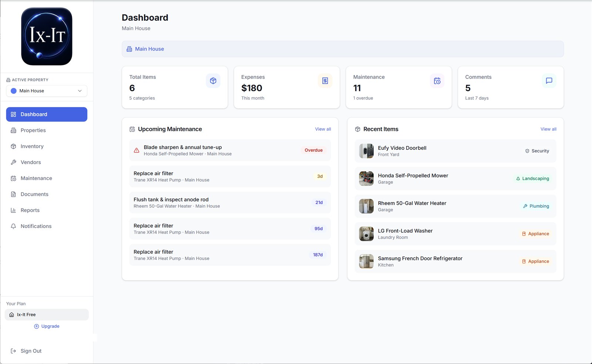View all upcoming maintenance
The height and width of the screenshot is (364, 592).
click(323, 129)
